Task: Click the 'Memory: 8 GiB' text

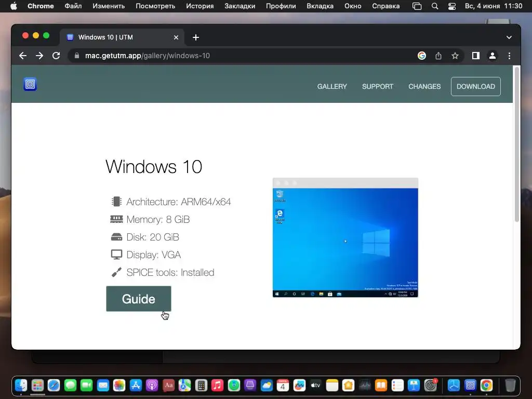Action: click(158, 219)
